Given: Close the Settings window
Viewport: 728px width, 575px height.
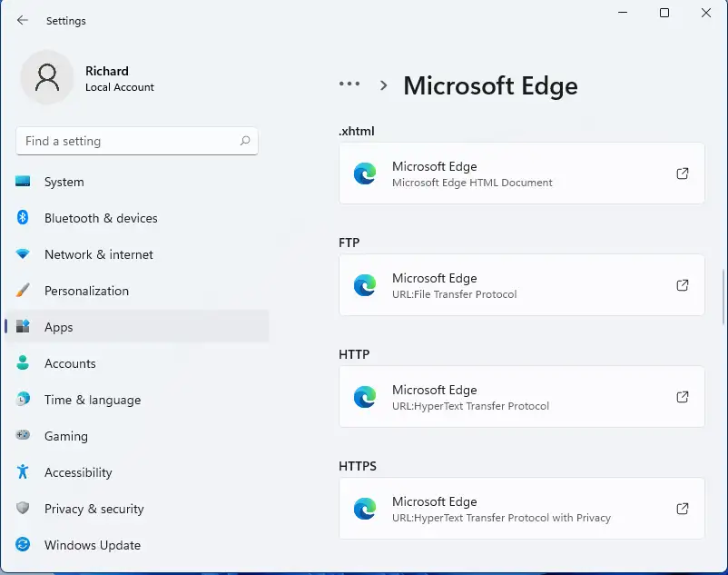Looking at the screenshot, I should coord(705,13).
